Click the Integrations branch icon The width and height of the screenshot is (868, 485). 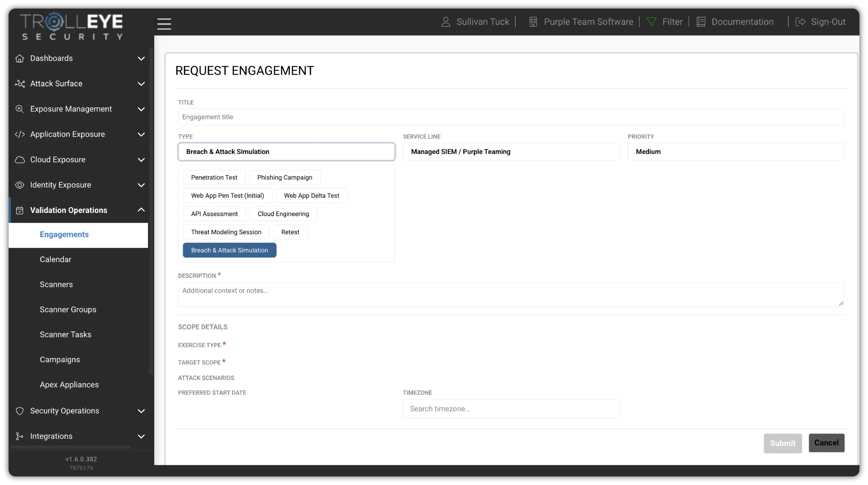(x=20, y=436)
